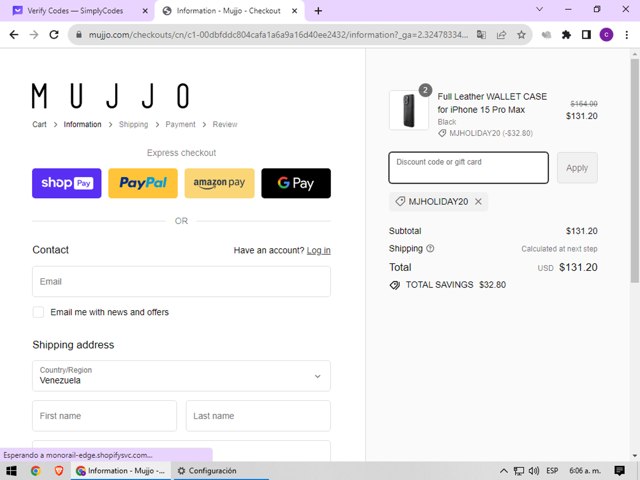
Task: Click the First name field
Action: point(104,416)
